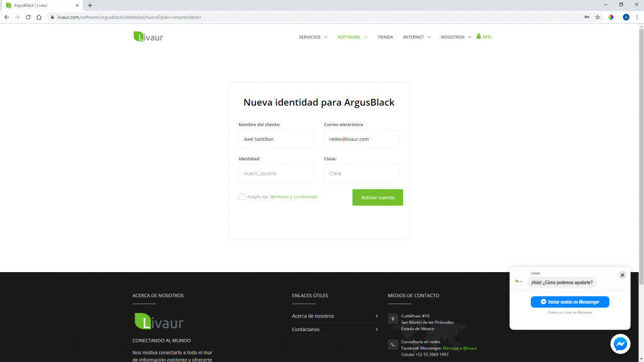
Task: Click the CONECTANDO AL MUNDO text
Action: 162,340
